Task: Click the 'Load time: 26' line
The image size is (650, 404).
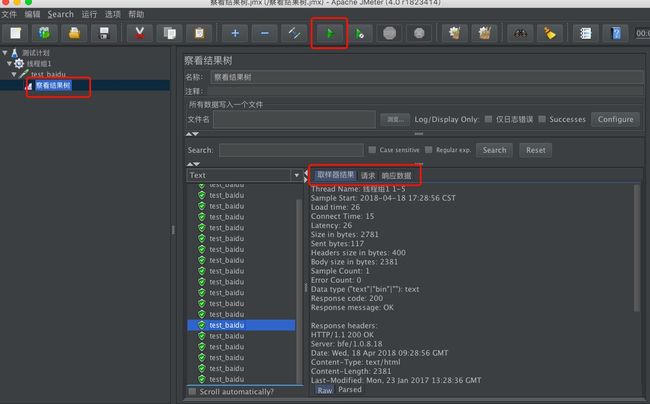Action: [x=335, y=207]
